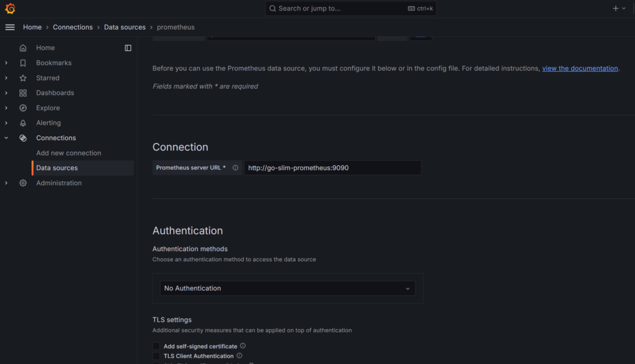Screen dimensions: 635x364
Task: Open Dashboards in the sidebar menu
Action: 55,93
